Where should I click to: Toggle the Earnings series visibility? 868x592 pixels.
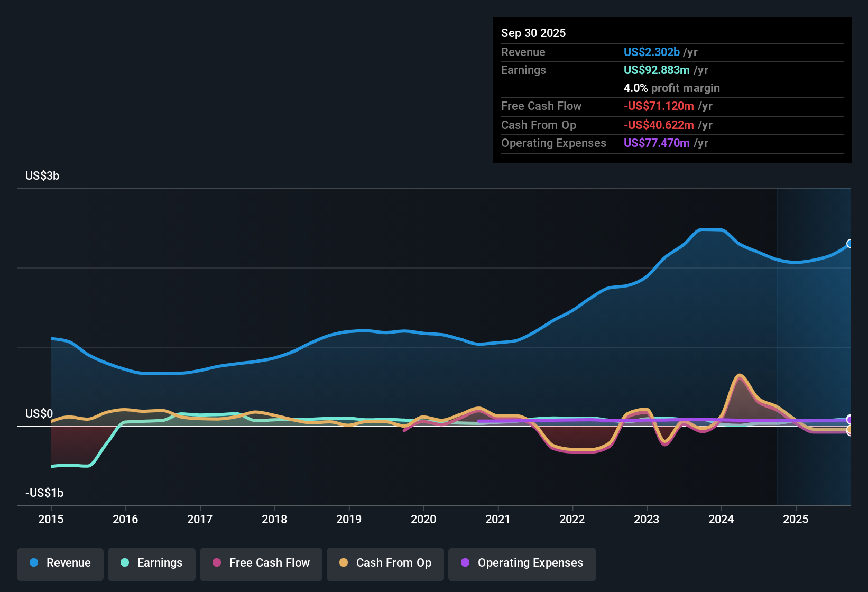click(x=151, y=563)
